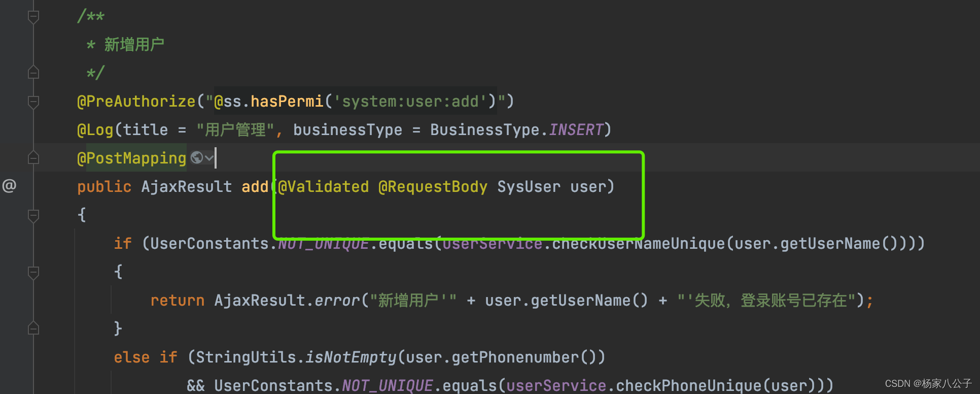Click the hasPermi method name
The height and width of the screenshot is (394, 980).
coord(287,102)
